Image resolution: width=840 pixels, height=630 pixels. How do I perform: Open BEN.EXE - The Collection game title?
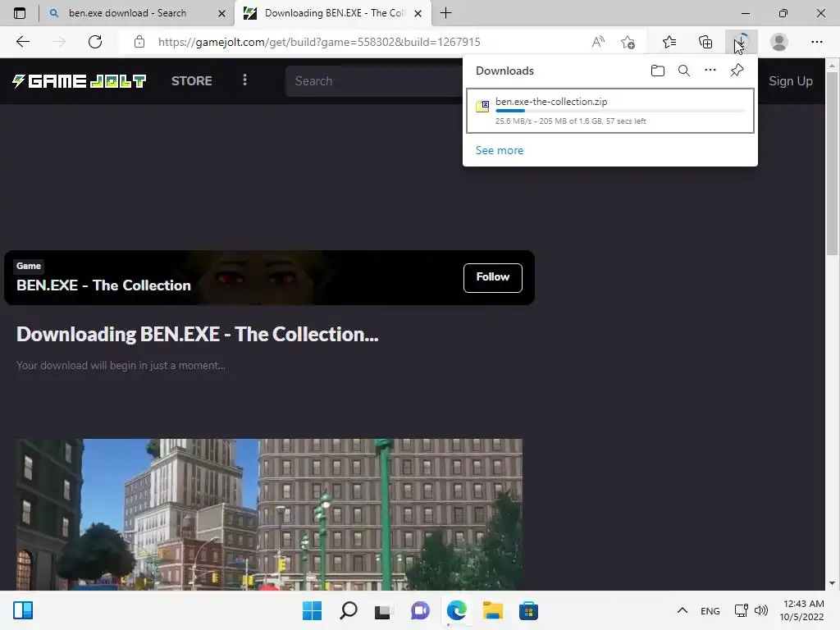103,285
